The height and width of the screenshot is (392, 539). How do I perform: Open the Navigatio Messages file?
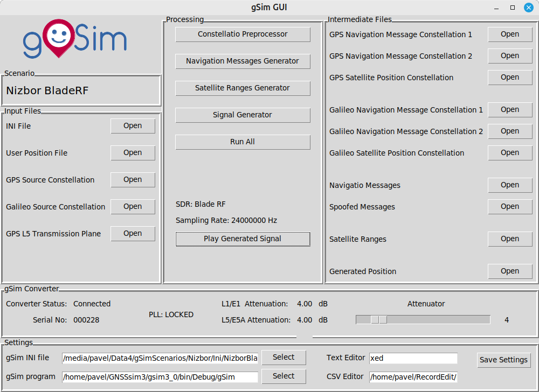point(510,185)
